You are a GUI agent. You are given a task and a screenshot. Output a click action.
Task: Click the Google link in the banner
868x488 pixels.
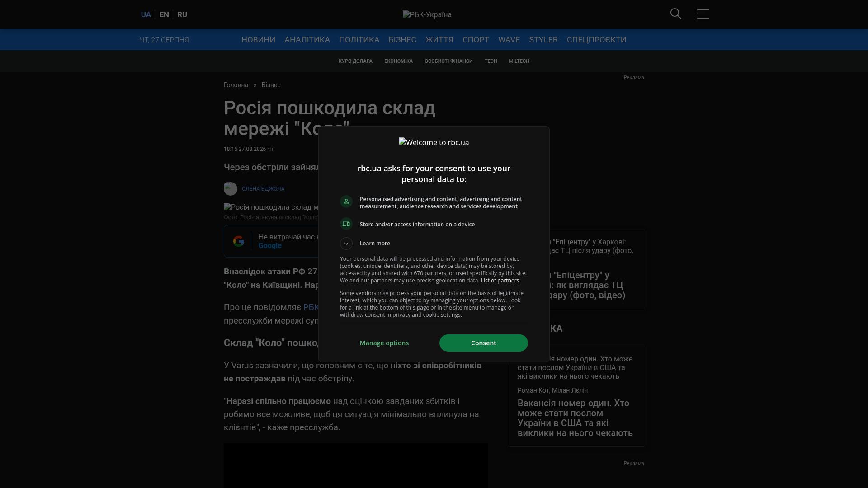click(x=270, y=246)
